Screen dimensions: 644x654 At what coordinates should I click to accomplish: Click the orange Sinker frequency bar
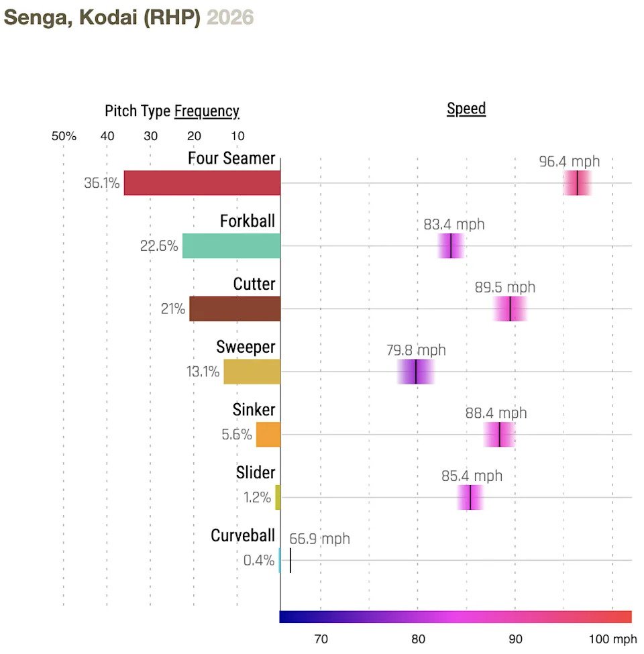click(268, 435)
